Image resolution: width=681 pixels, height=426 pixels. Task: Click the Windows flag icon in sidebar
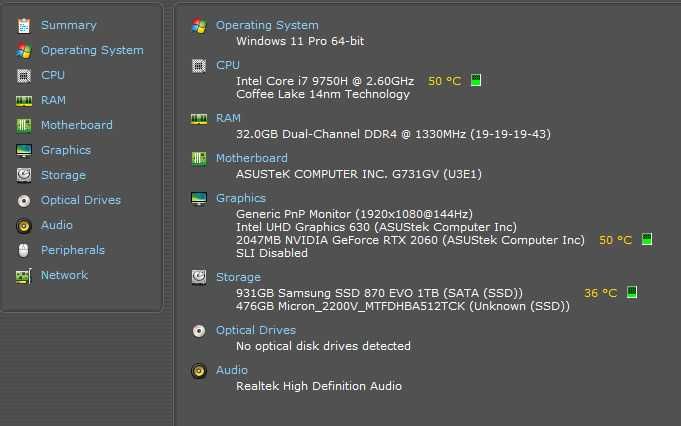(x=24, y=51)
